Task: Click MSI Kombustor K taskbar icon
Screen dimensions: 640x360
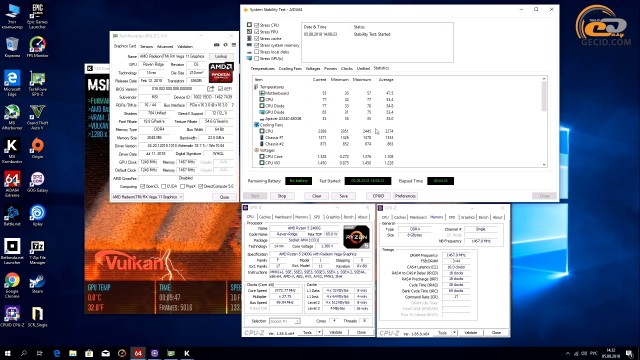Action: 187,353
